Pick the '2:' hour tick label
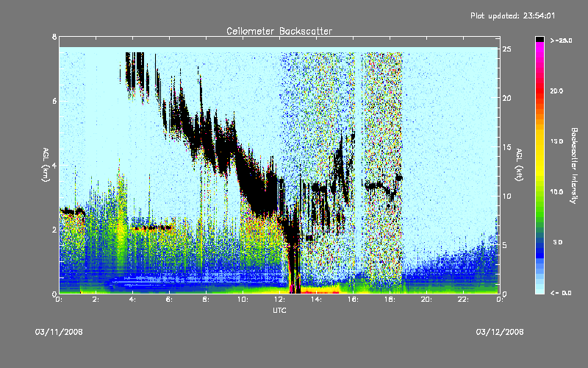This screenshot has width=588, height=368. click(x=96, y=300)
